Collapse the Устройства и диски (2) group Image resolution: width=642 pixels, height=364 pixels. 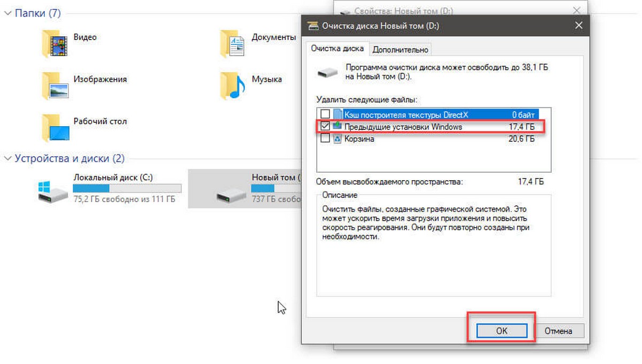click(x=7, y=159)
